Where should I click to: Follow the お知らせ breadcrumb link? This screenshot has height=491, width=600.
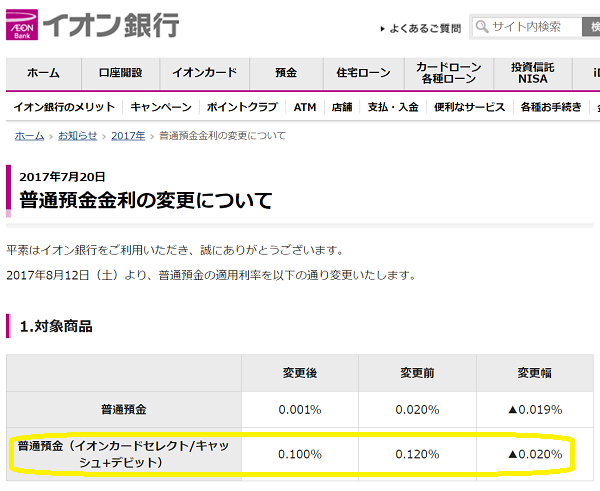[x=78, y=136]
